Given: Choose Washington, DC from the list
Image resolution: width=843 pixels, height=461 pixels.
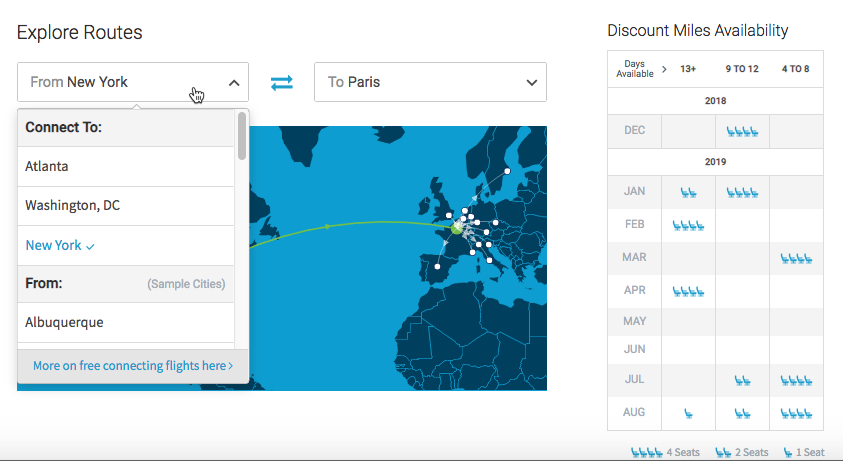Looking at the screenshot, I should (72, 206).
